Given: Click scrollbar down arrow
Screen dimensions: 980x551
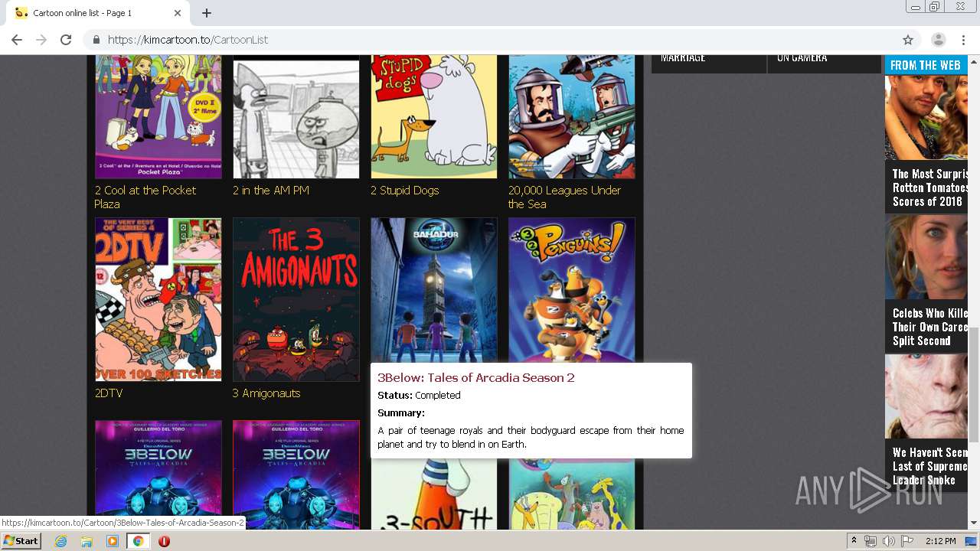Looking at the screenshot, I should (x=974, y=523).
